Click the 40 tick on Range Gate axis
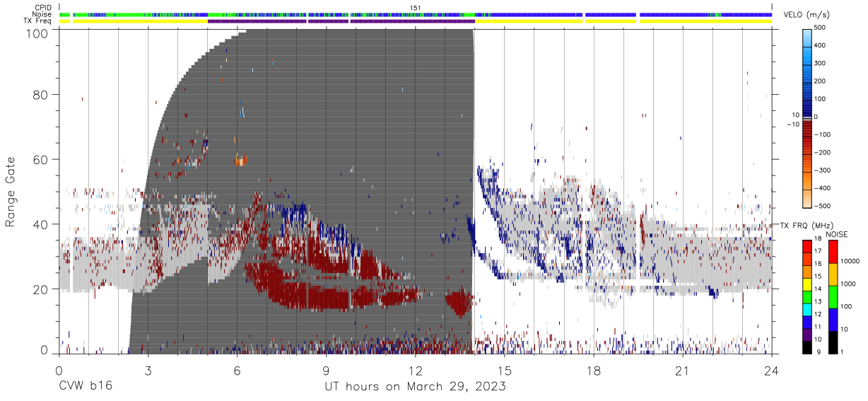This screenshot has width=868, height=401. coord(41,224)
